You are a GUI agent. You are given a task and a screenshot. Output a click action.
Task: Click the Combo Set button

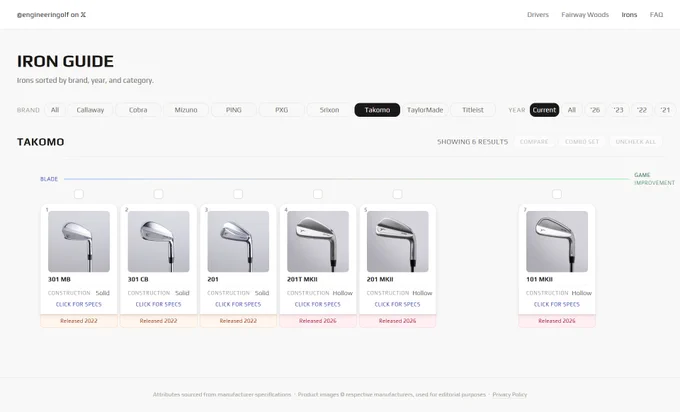tap(582, 142)
